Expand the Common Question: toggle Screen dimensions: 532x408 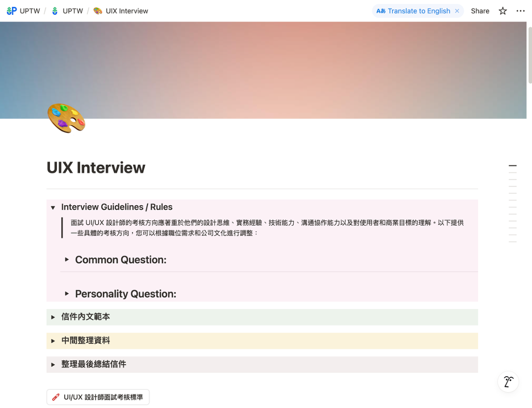click(67, 260)
